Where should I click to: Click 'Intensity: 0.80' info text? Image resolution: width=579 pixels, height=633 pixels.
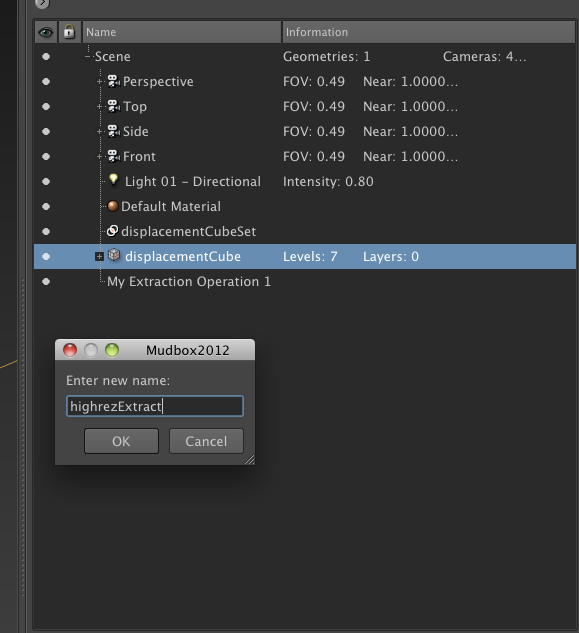[328, 182]
